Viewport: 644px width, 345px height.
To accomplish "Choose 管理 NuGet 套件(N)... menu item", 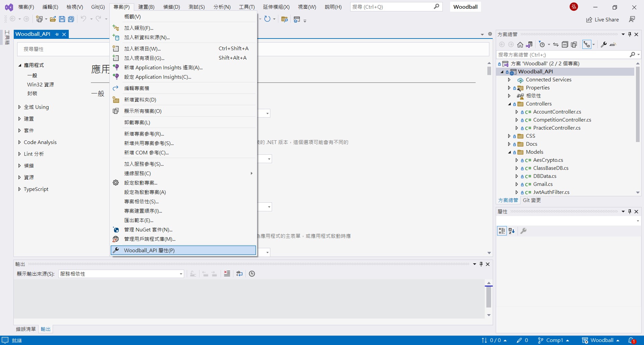I will [x=183, y=230].
